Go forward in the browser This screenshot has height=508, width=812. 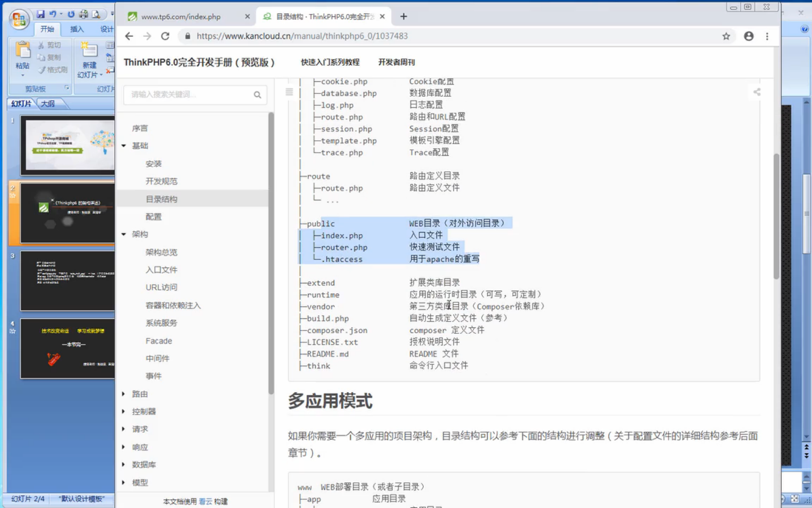pyautogui.click(x=147, y=36)
